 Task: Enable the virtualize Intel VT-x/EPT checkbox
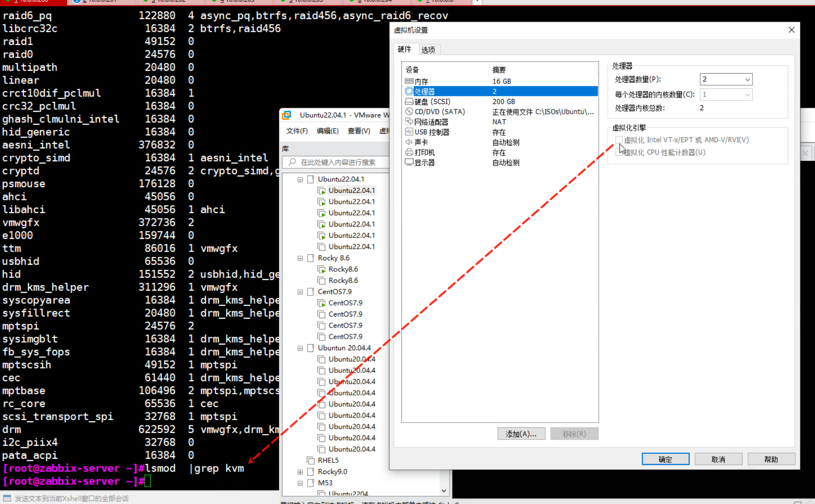(619, 140)
